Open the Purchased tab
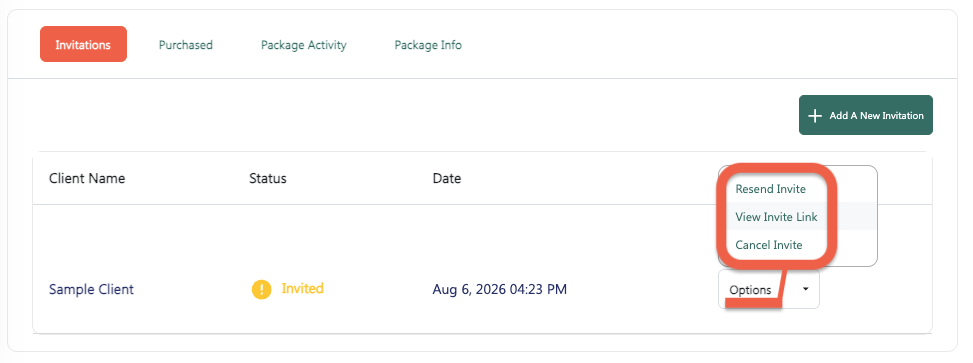This screenshot has height=363, width=973. (x=186, y=45)
